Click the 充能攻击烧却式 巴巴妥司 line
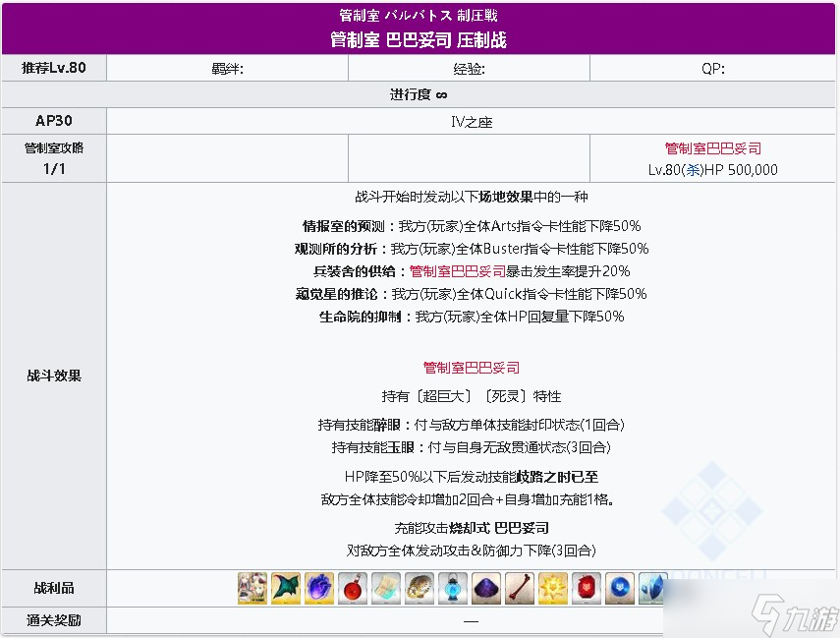This screenshot has width=840, height=638. tap(472, 528)
